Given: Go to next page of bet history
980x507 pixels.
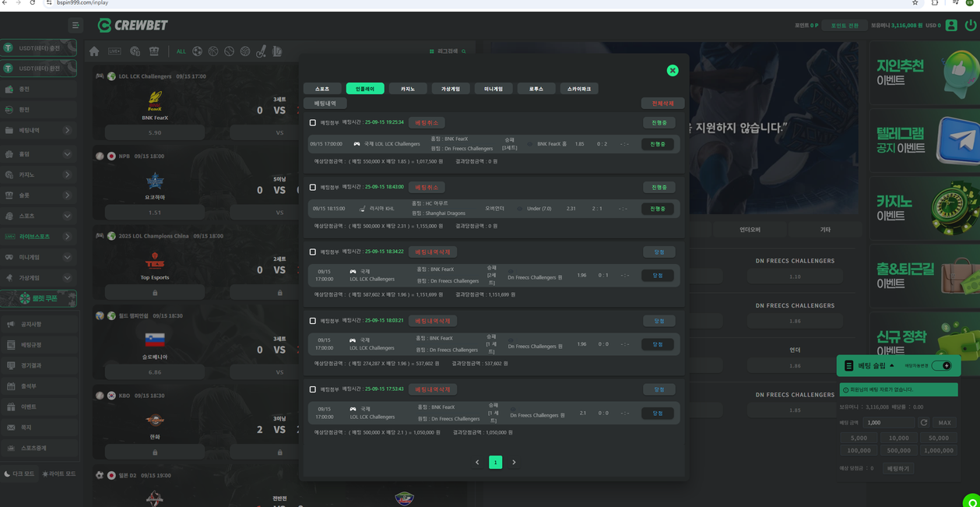Looking at the screenshot, I should pos(514,463).
